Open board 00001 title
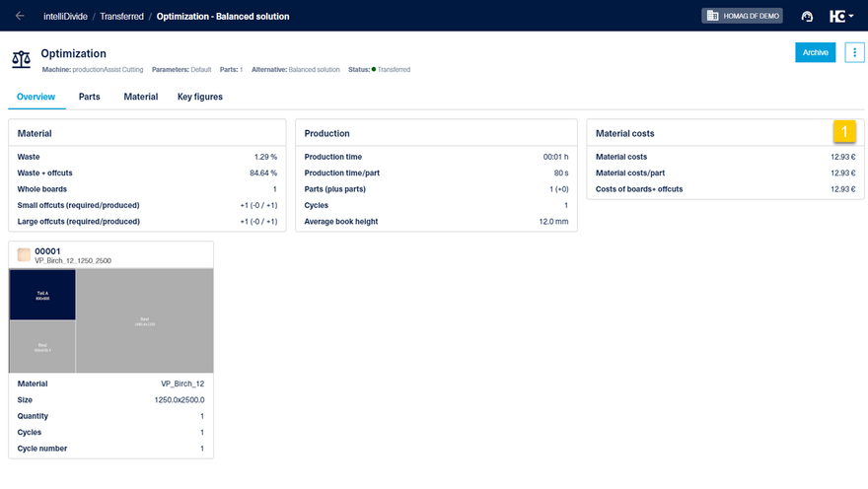868x489 pixels. click(47, 251)
